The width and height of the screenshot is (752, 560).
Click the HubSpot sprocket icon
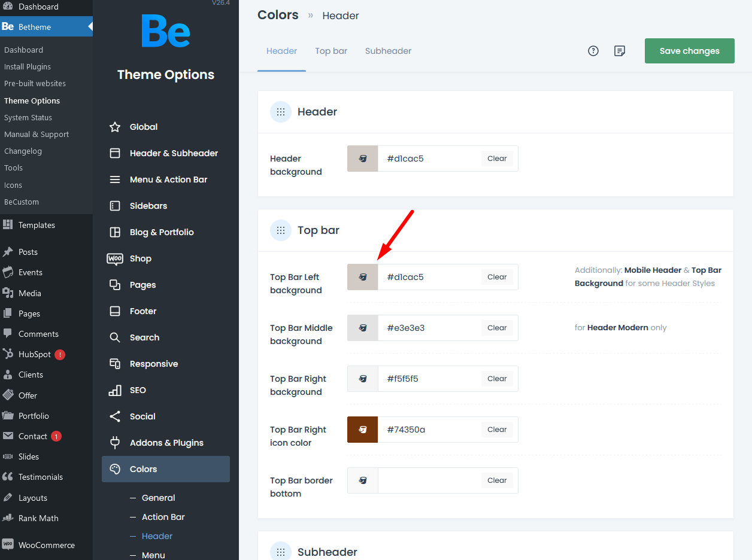(x=8, y=354)
